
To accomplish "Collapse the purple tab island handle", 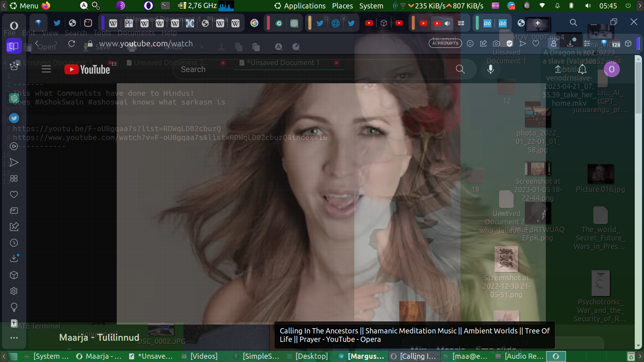I will point(103,23).
